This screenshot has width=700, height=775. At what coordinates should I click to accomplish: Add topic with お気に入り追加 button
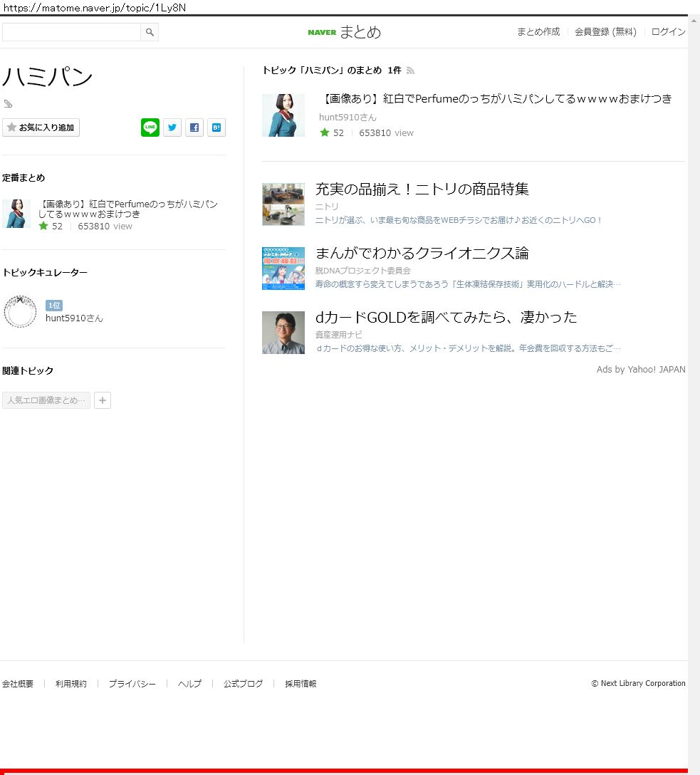point(41,128)
